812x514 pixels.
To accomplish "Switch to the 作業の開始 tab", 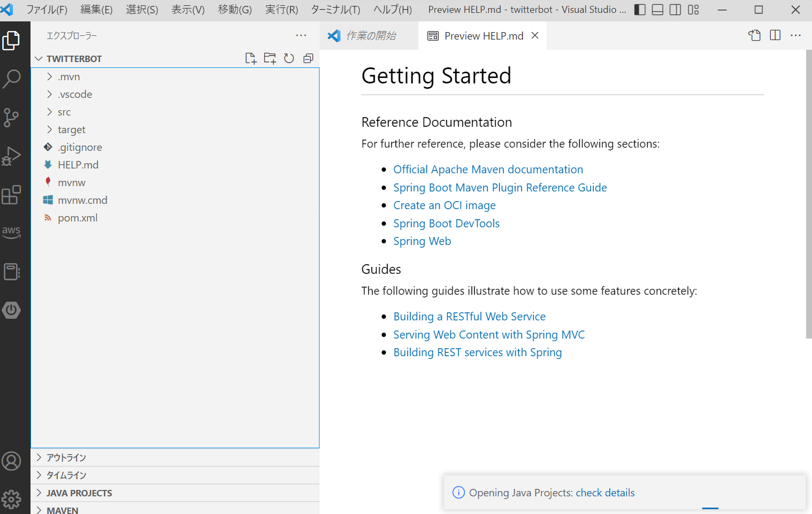I will (x=369, y=35).
